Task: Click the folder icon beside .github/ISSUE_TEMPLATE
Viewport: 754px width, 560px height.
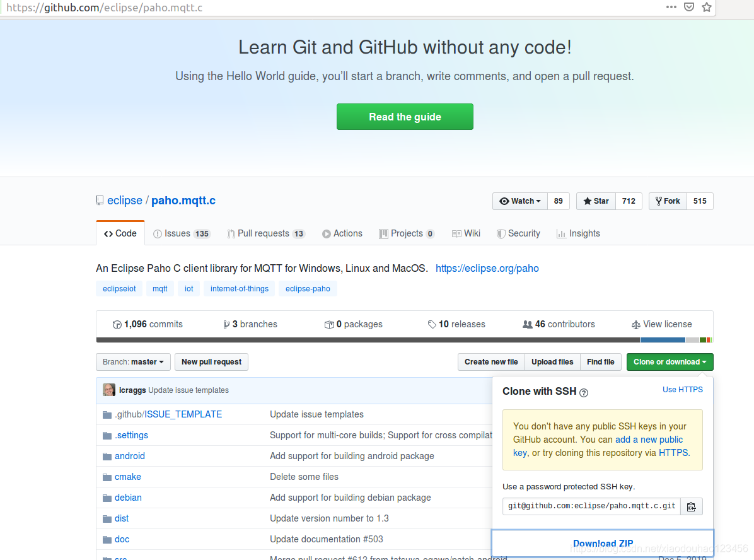Action: point(107,415)
